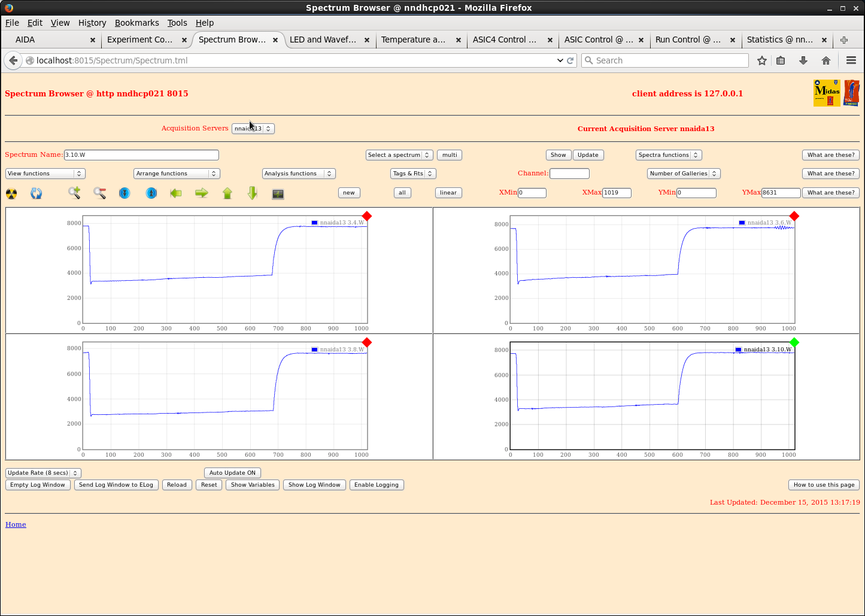865x616 pixels.
Task: Follow the Home link
Action: [16, 524]
